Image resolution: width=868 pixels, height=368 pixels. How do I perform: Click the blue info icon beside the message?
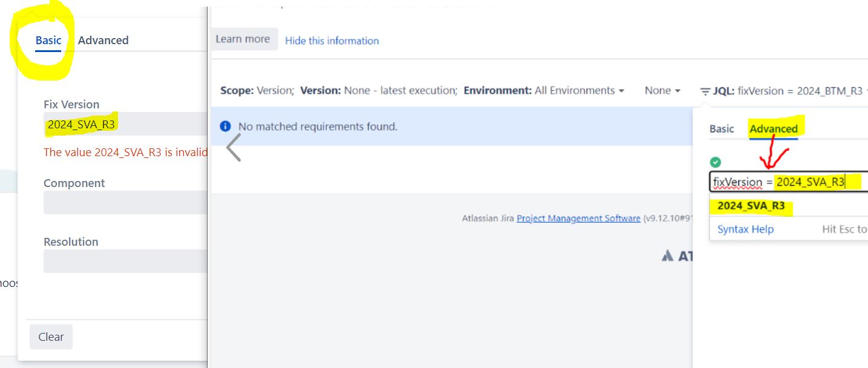point(225,126)
